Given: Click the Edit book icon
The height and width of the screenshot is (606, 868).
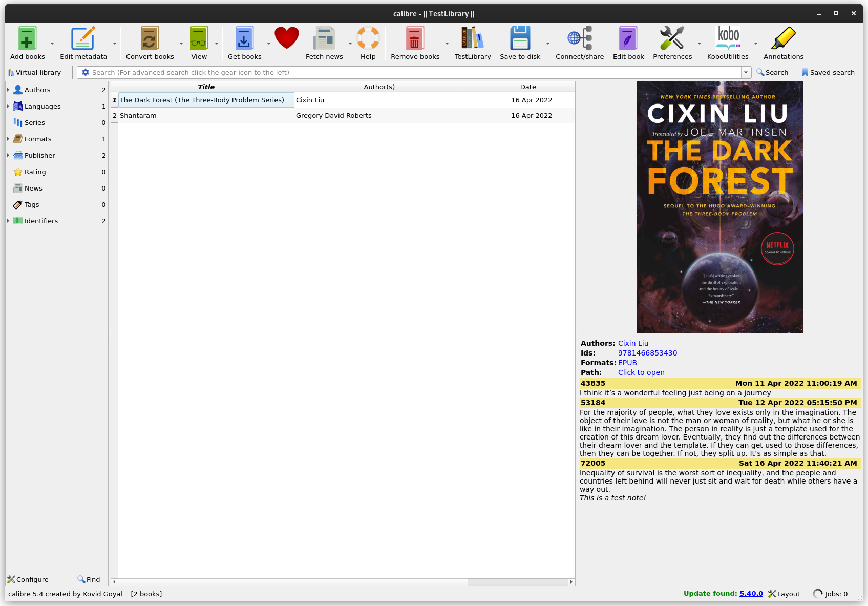Looking at the screenshot, I should [628, 38].
